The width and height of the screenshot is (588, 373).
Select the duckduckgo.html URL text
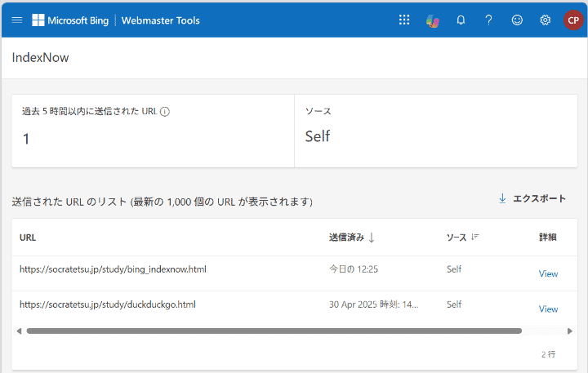(x=108, y=304)
